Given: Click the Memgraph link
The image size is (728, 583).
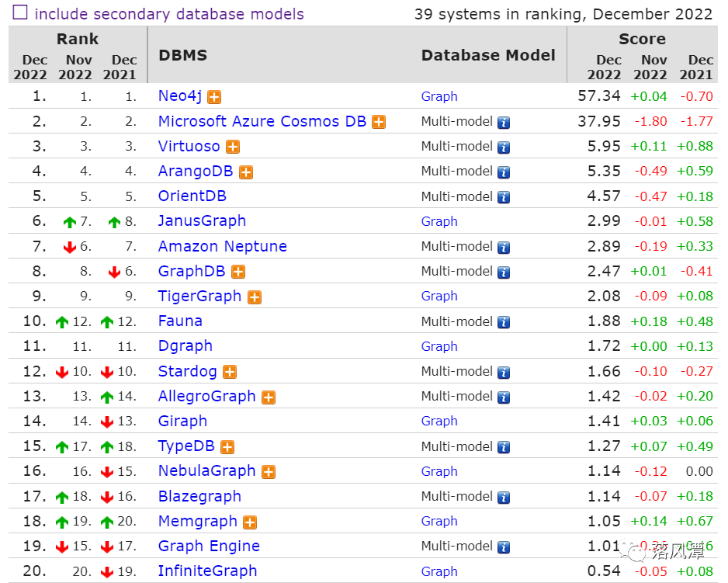Looking at the screenshot, I should 198,522.
